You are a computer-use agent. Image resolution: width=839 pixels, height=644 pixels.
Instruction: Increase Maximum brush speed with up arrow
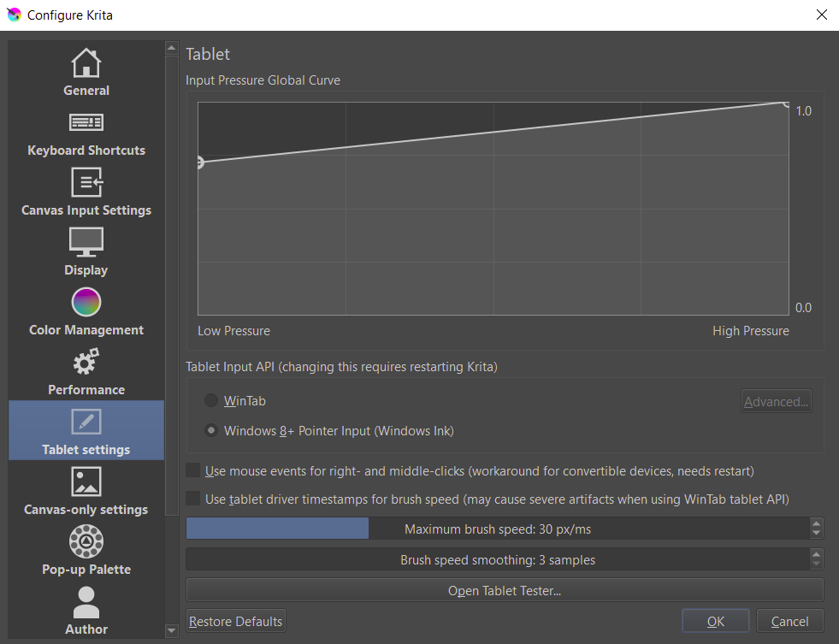click(816, 523)
